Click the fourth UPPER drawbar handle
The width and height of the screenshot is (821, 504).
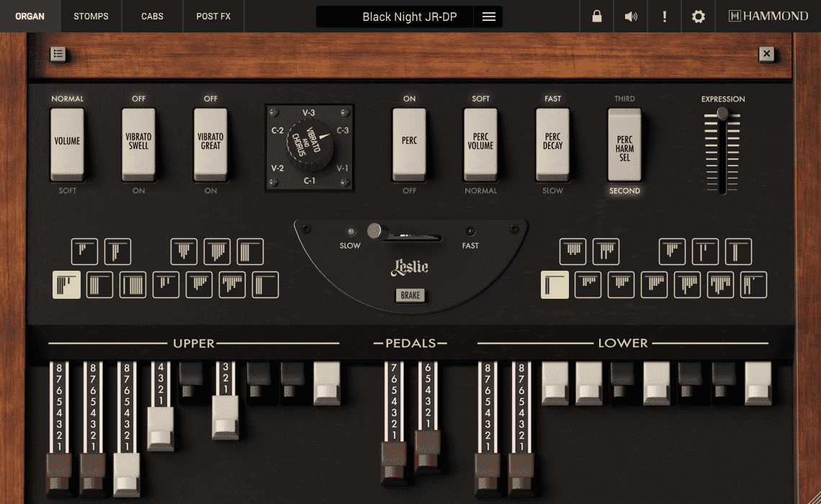pos(160,428)
